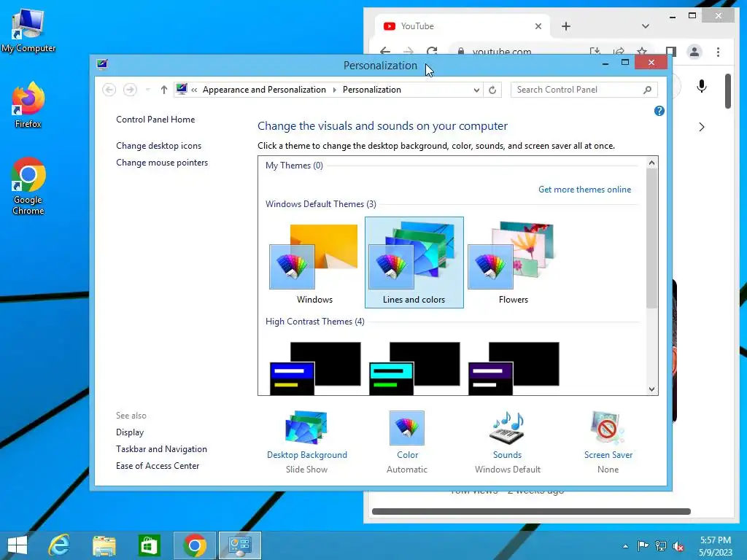Open Ease of Access Center link

(x=158, y=466)
